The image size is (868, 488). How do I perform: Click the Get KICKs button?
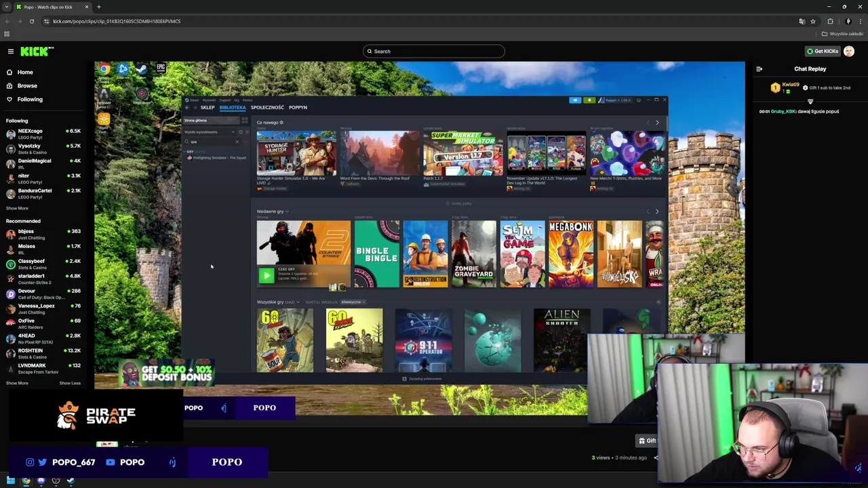(822, 52)
